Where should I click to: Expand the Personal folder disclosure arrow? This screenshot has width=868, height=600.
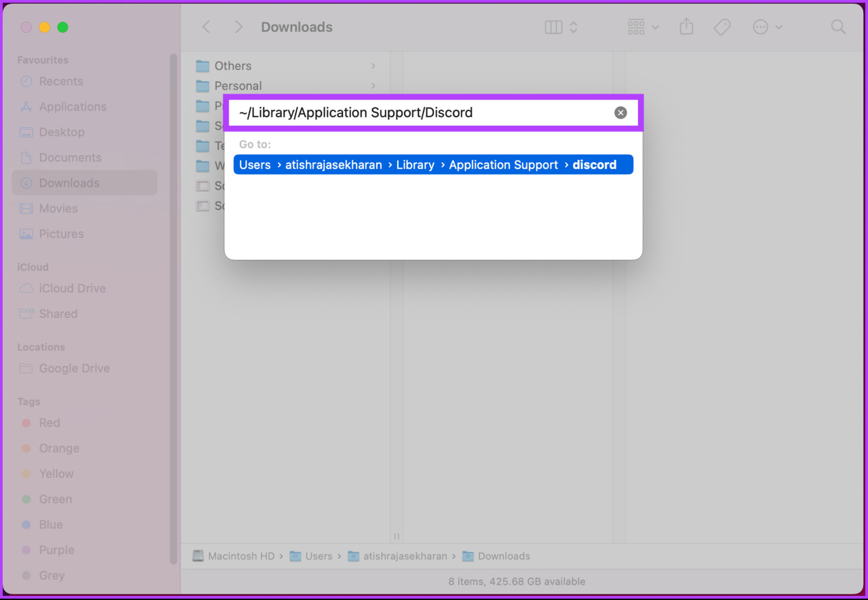pyautogui.click(x=373, y=85)
